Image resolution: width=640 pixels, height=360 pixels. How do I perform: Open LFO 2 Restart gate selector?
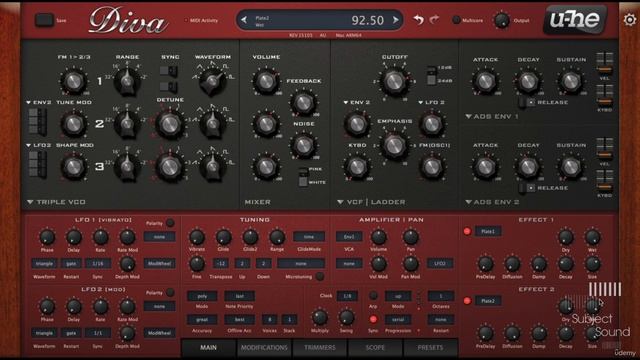click(x=71, y=333)
